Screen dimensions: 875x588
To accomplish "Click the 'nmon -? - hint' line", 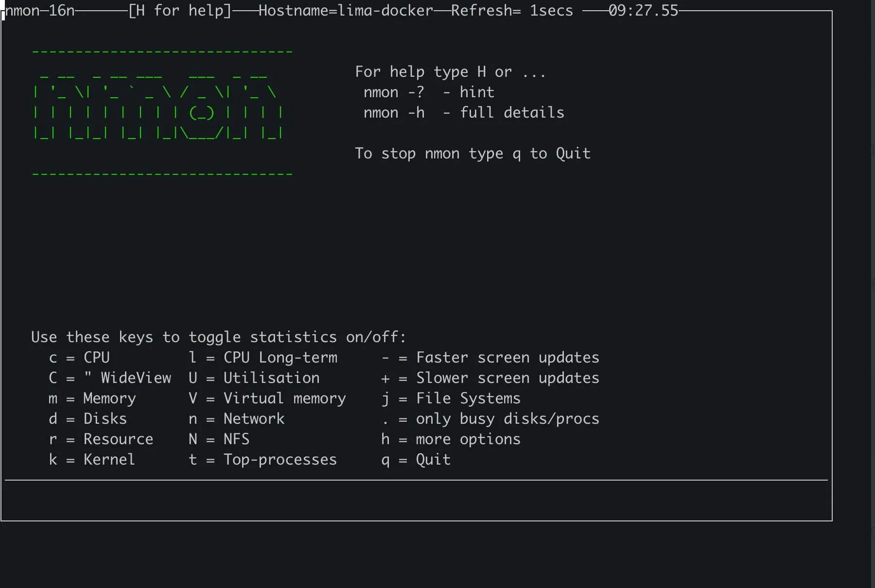I will coord(429,92).
